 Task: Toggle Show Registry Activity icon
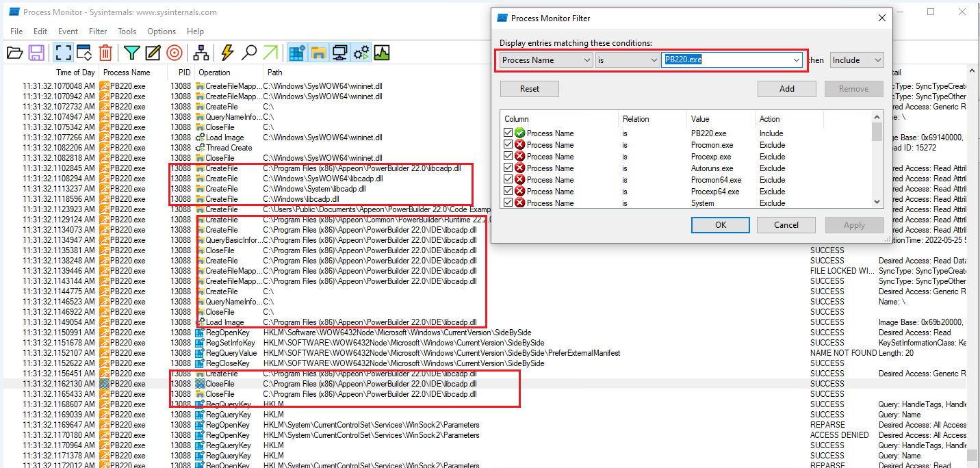tap(297, 52)
